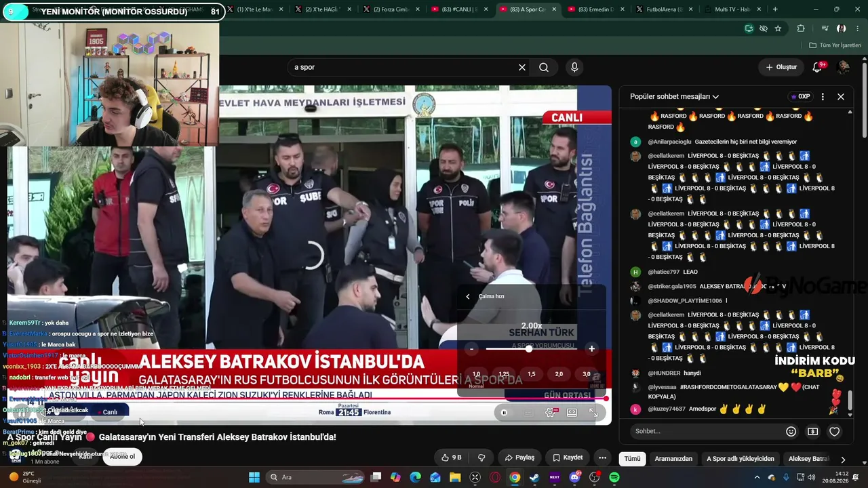The height and width of the screenshot is (488, 868).
Task: Share the video with Paylaş
Action: [520, 457]
